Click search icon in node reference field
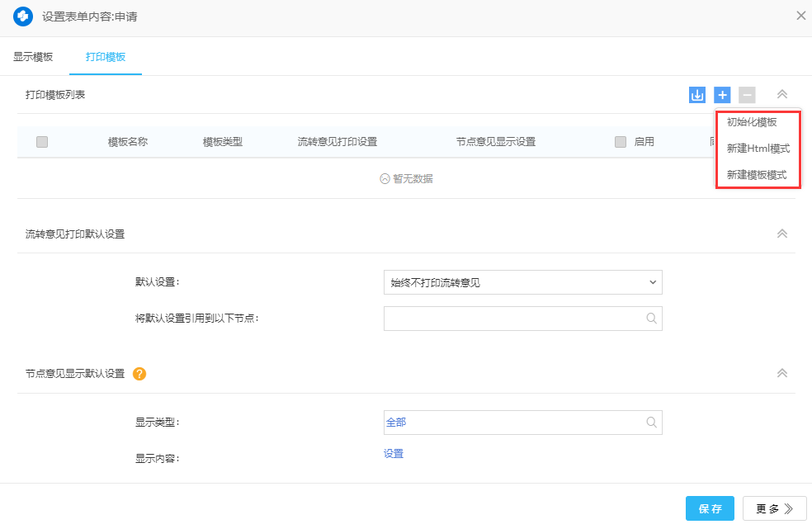812x529 pixels. [x=651, y=319]
